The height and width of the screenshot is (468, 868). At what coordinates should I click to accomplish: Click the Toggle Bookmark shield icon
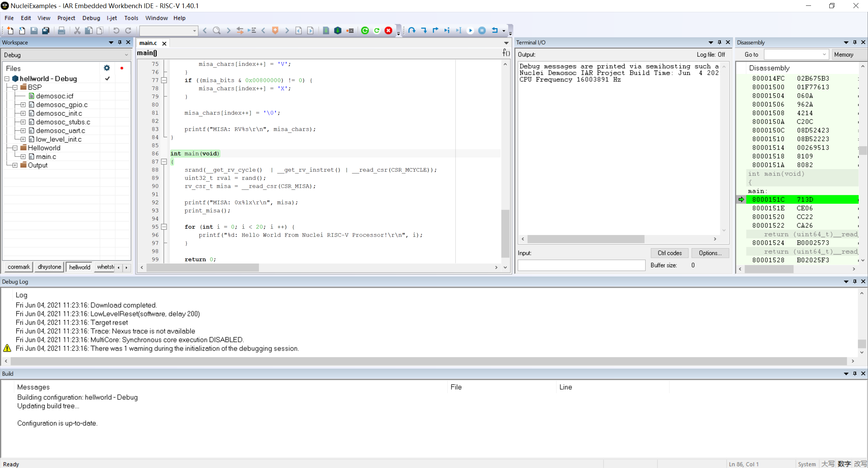[275, 31]
